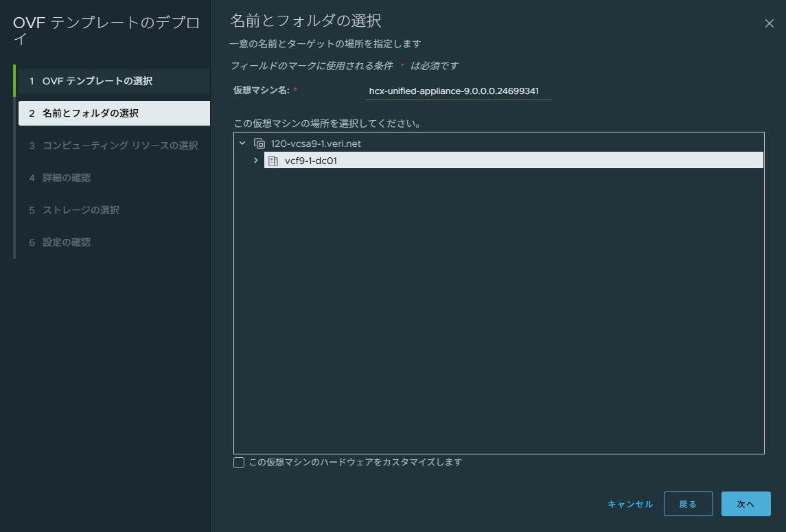The image size is (786, 532).
Task: Enable the customize virtual machine hardware checkbox
Action: coord(238,462)
